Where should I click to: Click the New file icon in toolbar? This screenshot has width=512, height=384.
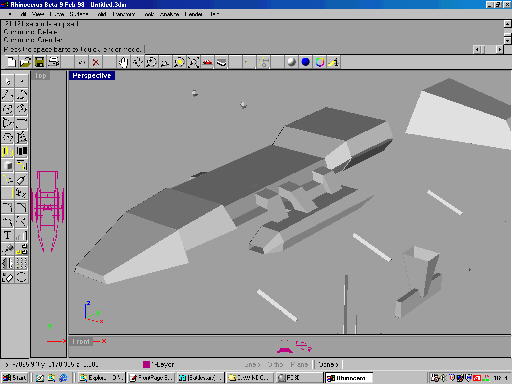point(11,62)
